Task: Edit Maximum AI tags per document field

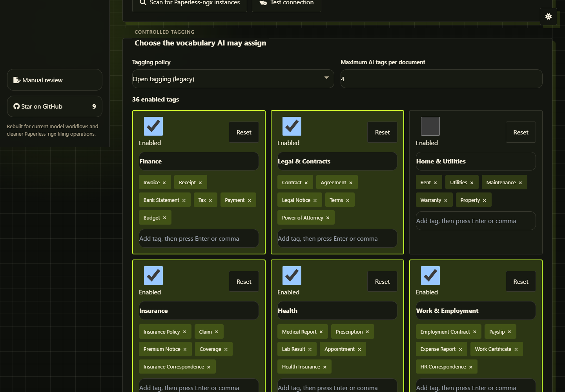Action: tap(441, 79)
